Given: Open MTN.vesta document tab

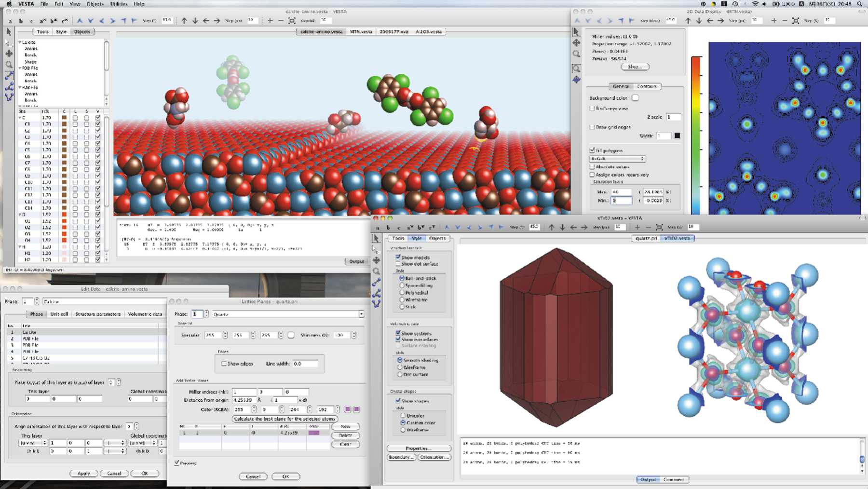Looking at the screenshot, I should pos(361,31).
